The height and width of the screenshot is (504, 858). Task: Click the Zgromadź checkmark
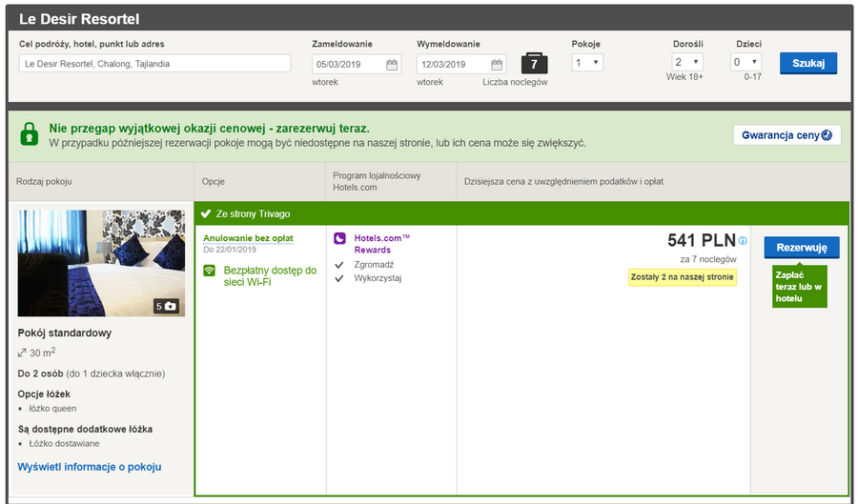(x=339, y=265)
